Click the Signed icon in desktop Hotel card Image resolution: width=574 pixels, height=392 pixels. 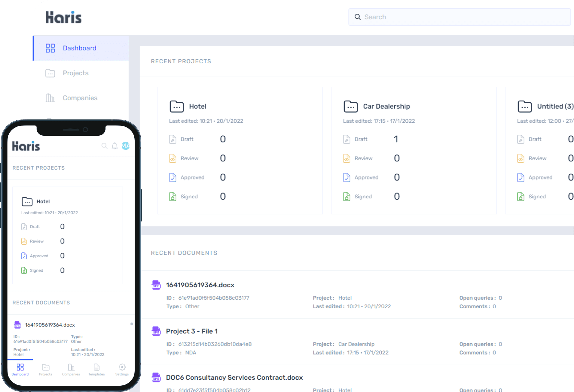173,197
